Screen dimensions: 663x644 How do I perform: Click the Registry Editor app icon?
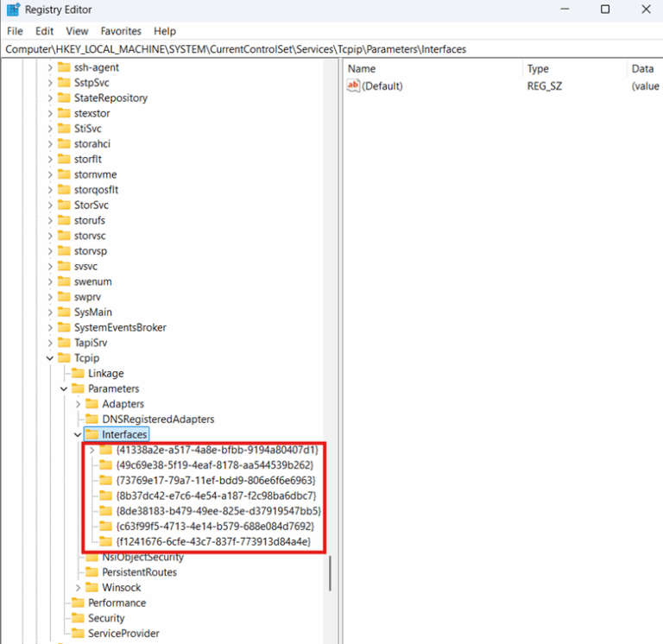(13, 9)
